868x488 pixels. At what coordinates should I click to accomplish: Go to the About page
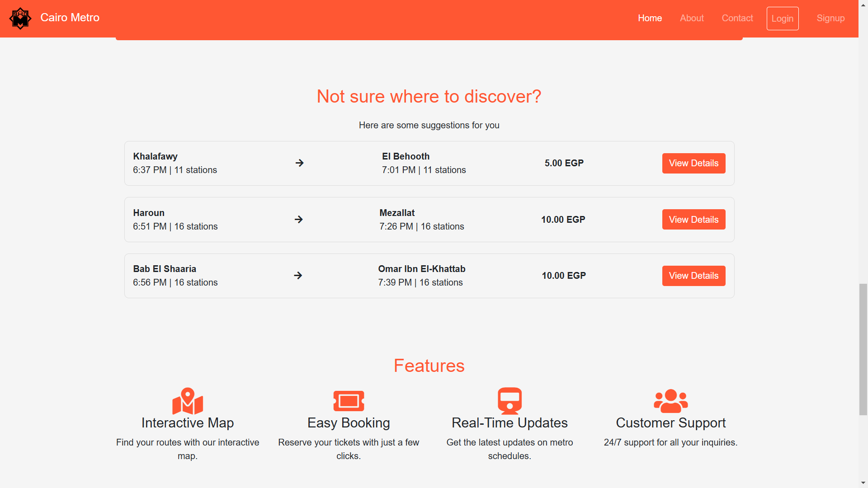692,18
